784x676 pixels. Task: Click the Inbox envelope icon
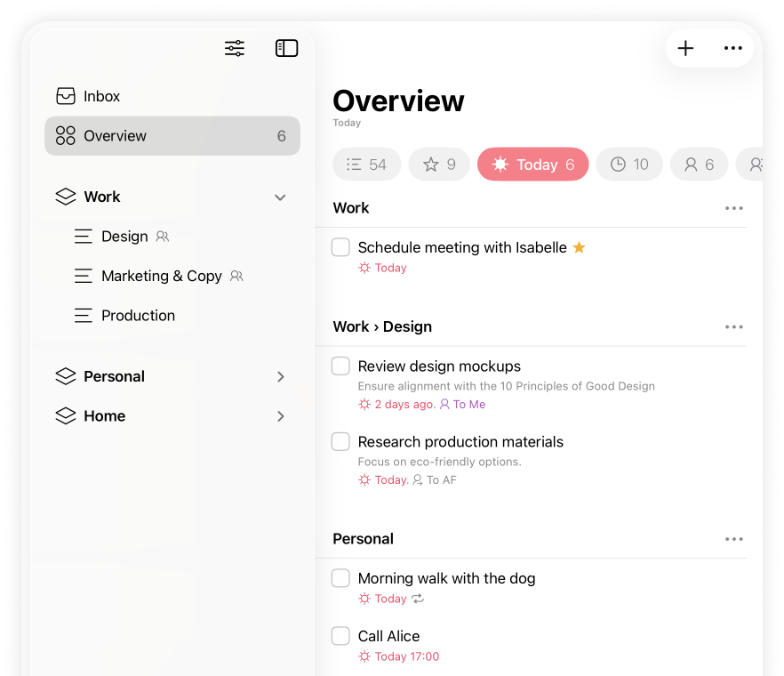coord(66,96)
